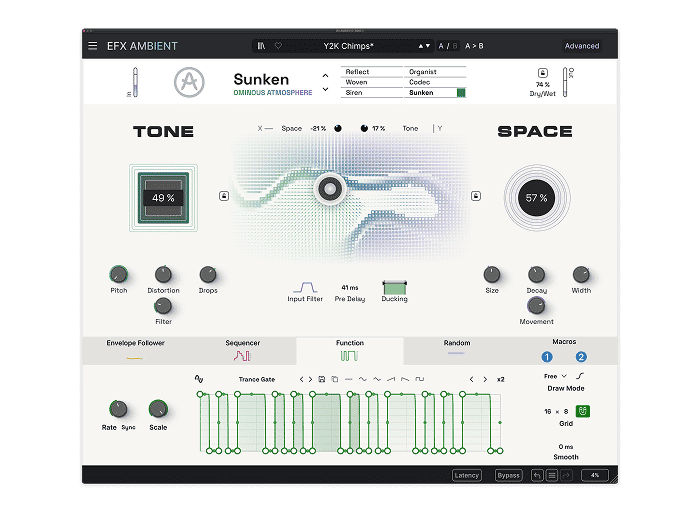This screenshot has height=514, width=700.
Task: Open the 4% CPU meter
Action: click(x=595, y=476)
